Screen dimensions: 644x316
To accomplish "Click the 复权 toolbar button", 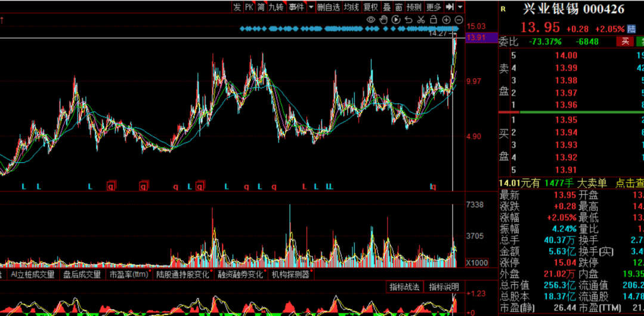I will (x=371, y=7).
